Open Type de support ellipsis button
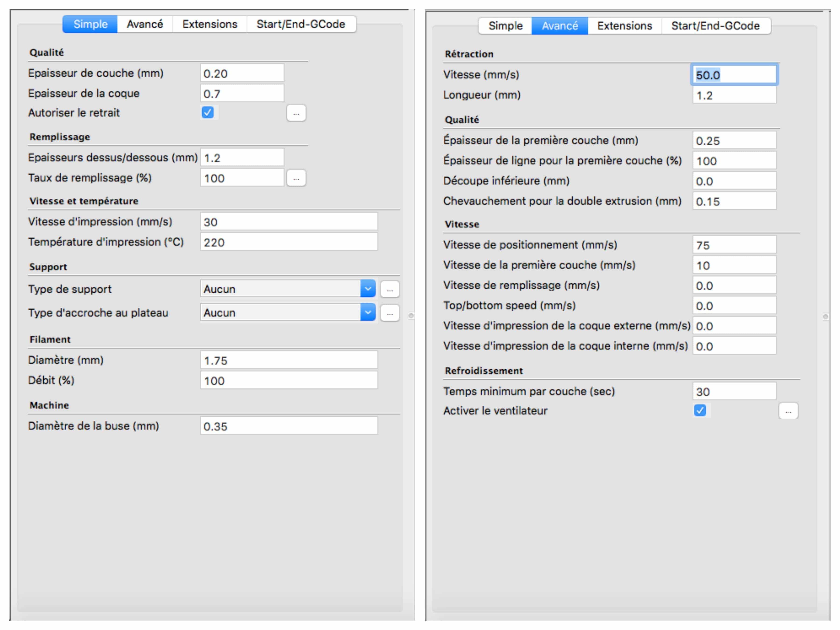This screenshot has width=840, height=630. pyautogui.click(x=390, y=290)
